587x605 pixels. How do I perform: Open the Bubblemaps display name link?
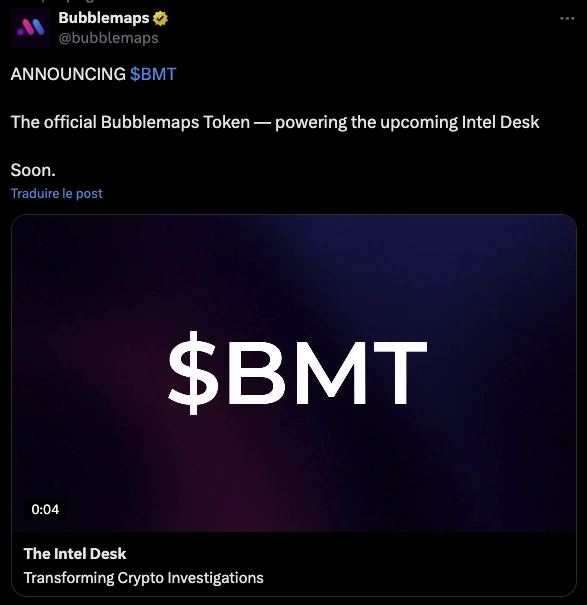click(104, 18)
